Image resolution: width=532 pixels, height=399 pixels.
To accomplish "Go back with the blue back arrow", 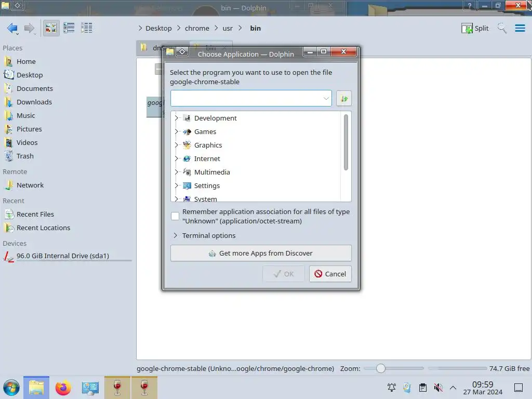I will pos(12,28).
